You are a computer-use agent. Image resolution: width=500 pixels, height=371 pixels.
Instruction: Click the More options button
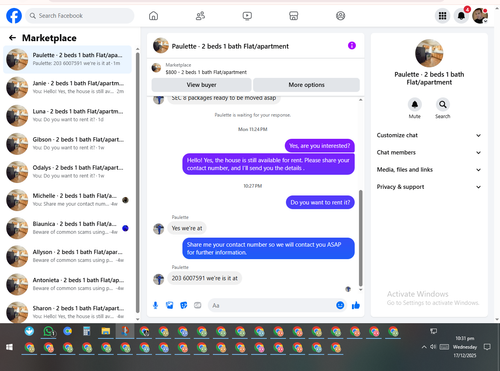[x=306, y=85]
